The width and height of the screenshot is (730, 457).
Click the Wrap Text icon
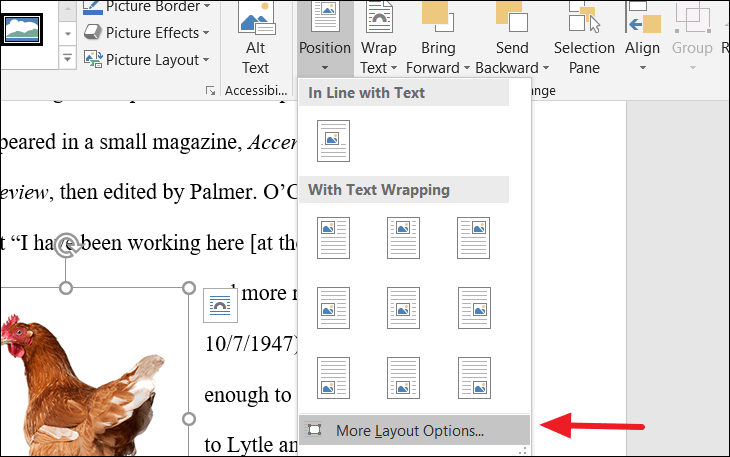coord(379,17)
